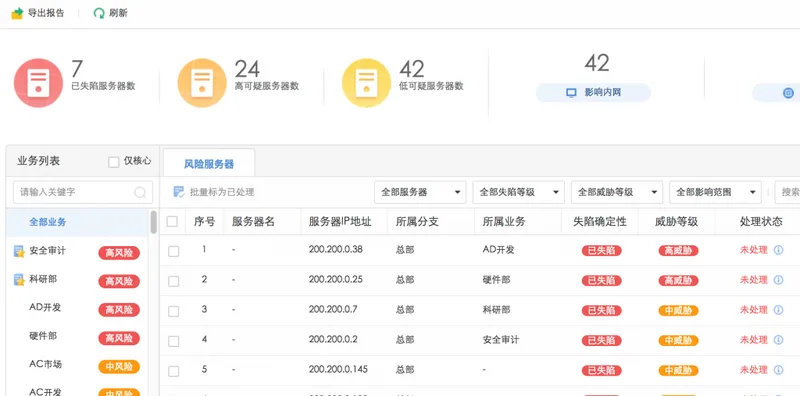The width and height of the screenshot is (800, 396).
Task: Open the 全部威胁等级 dropdown
Action: (617, 192)
